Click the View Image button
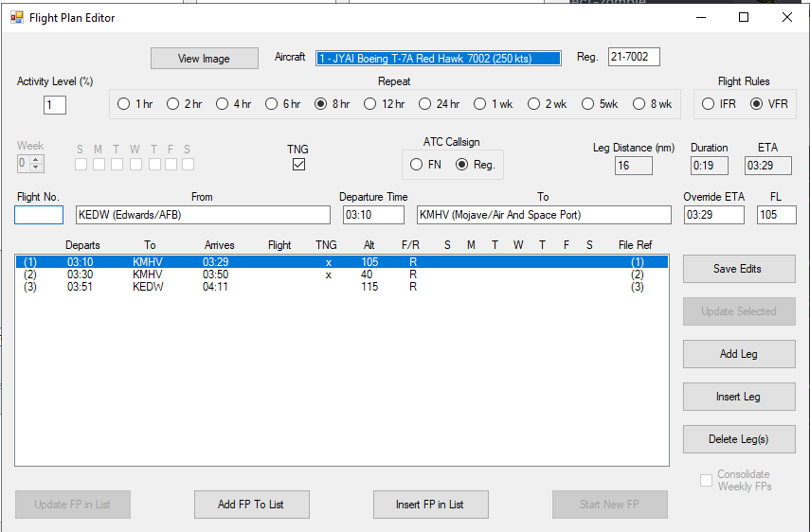This screenshot has width=810, height=532. (204, 59)
